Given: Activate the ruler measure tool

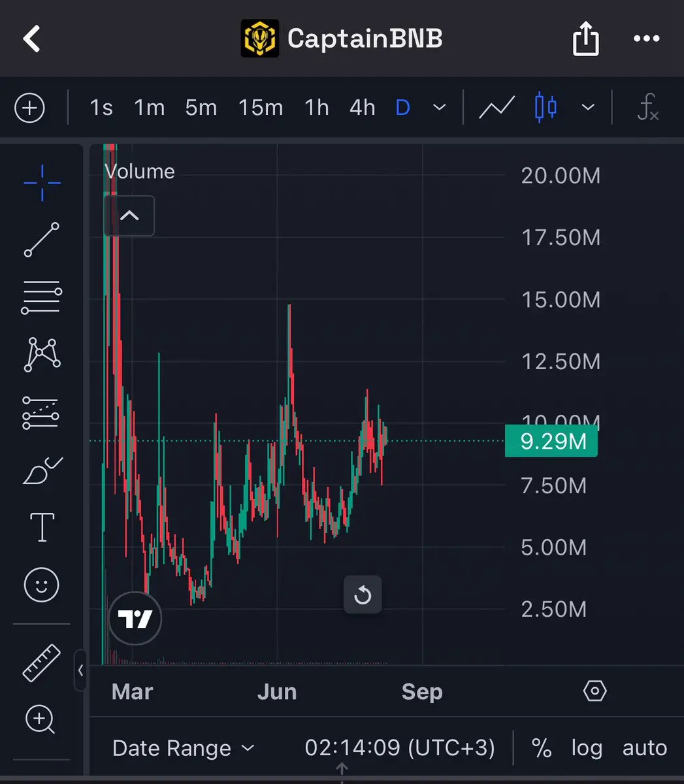Looking at the screenshot, I should click(x=42, y=662).
